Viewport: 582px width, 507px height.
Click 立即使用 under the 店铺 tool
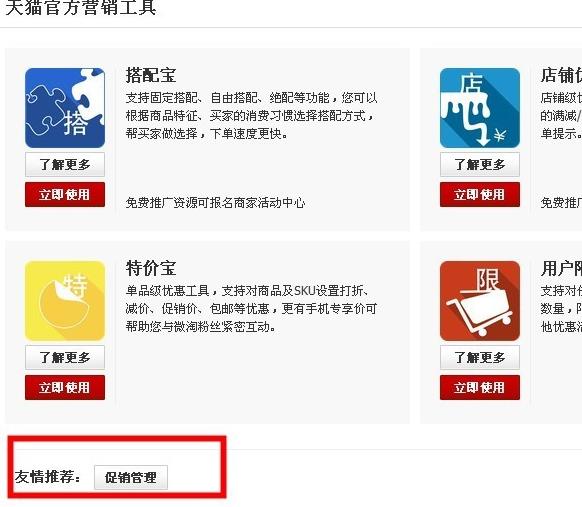[x=480, y=194]
